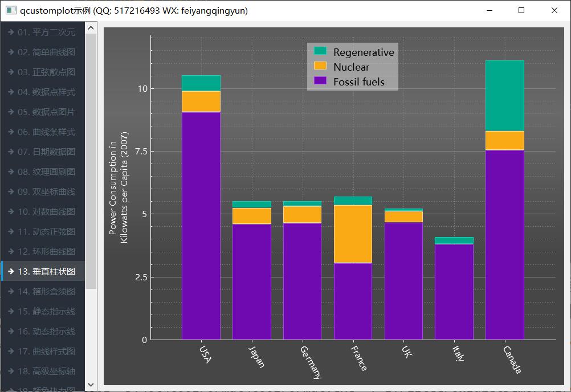
Task: Click the scroll down arrow of the sidebar
Action: click(x=91, y=385)
